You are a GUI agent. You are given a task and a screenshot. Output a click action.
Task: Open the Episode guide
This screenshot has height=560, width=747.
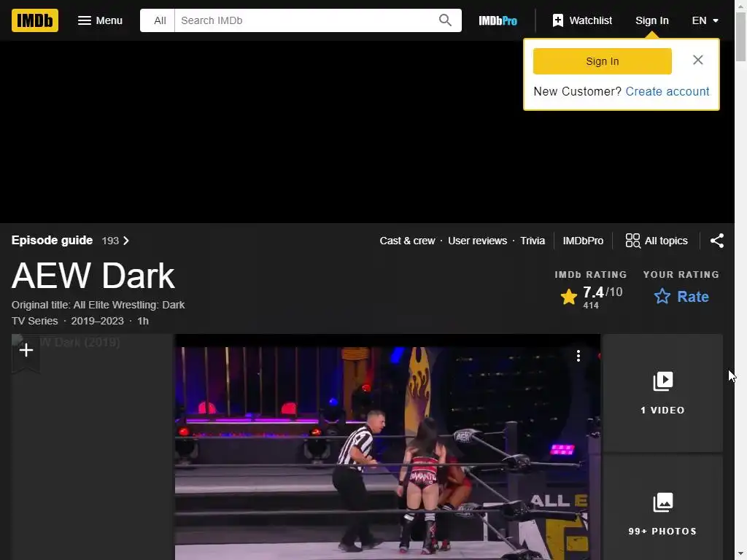coord(52,241)
